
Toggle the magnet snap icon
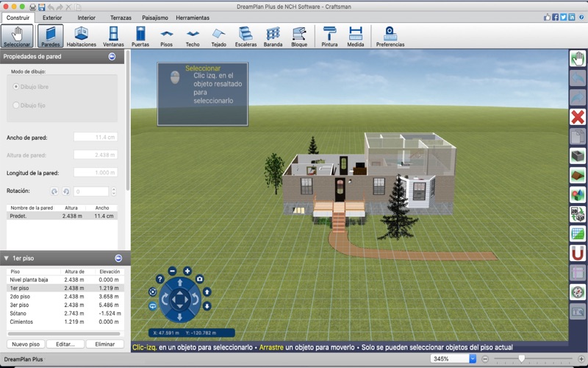tap(578, 252)
